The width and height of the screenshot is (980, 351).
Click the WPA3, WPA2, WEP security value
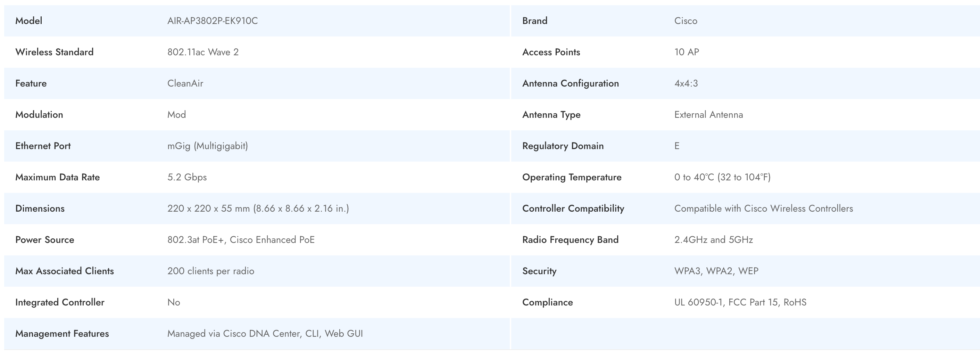click(x=716, y=271)
